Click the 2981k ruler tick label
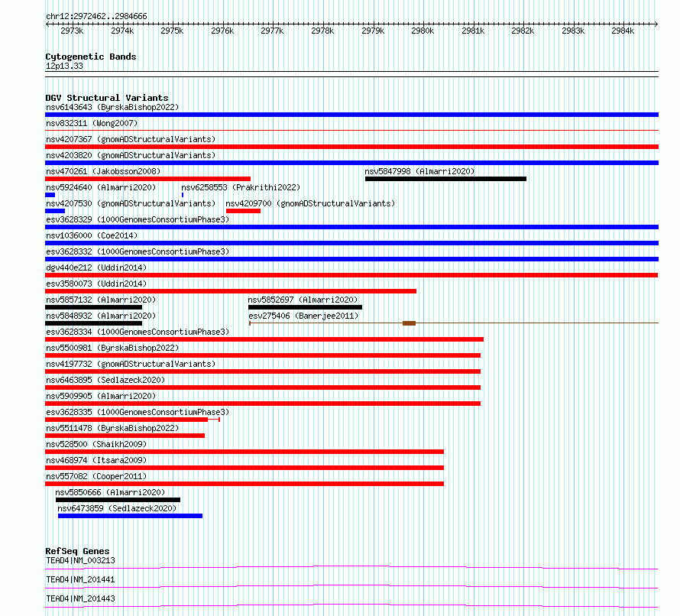This screenshot has height=616, width=680. [x=473, y=31]
